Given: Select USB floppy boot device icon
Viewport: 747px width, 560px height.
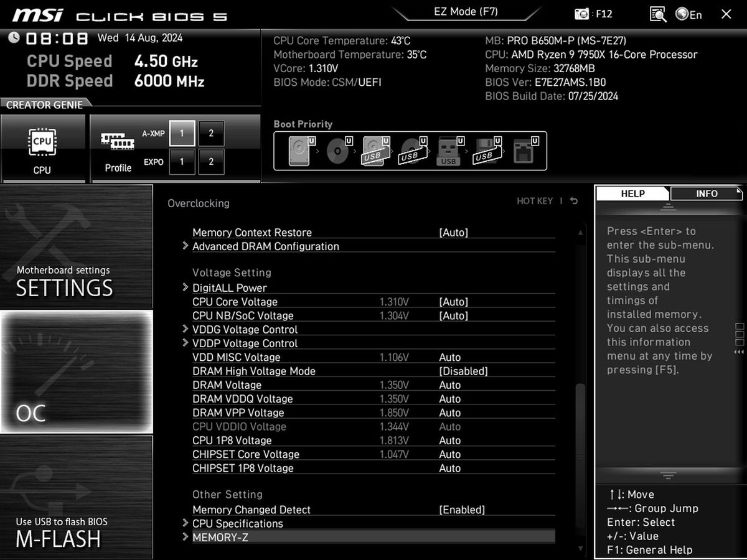Looking at the screenshot, I should 487,151.
